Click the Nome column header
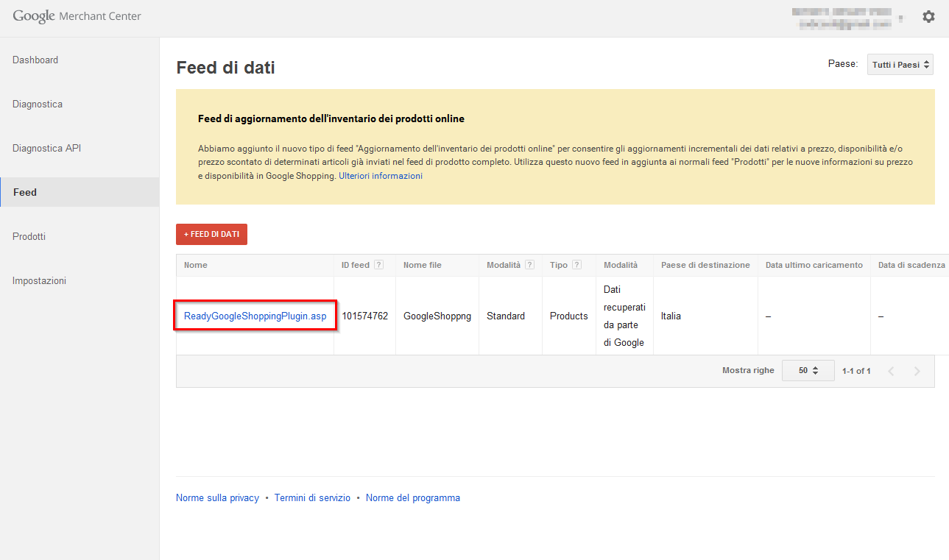The height and width of the screenshot is (560, 949). coord(255,265)
